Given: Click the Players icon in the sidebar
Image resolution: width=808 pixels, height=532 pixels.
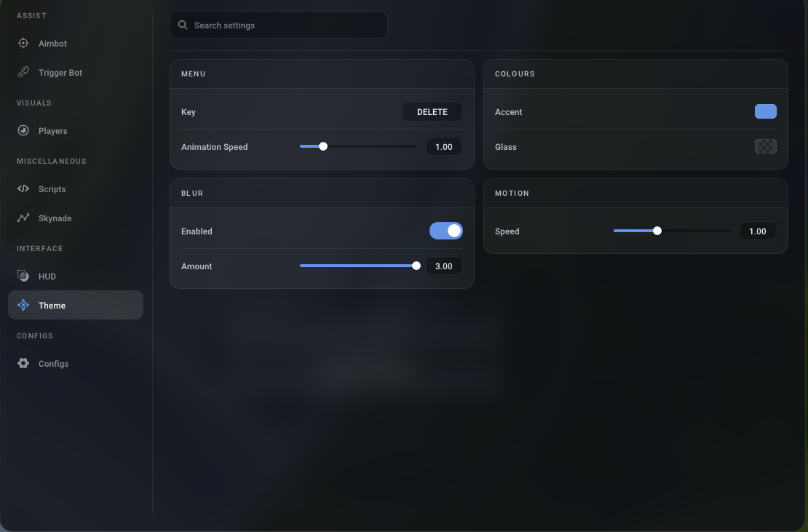Looking at the screenshot, I should coord(23,131).
